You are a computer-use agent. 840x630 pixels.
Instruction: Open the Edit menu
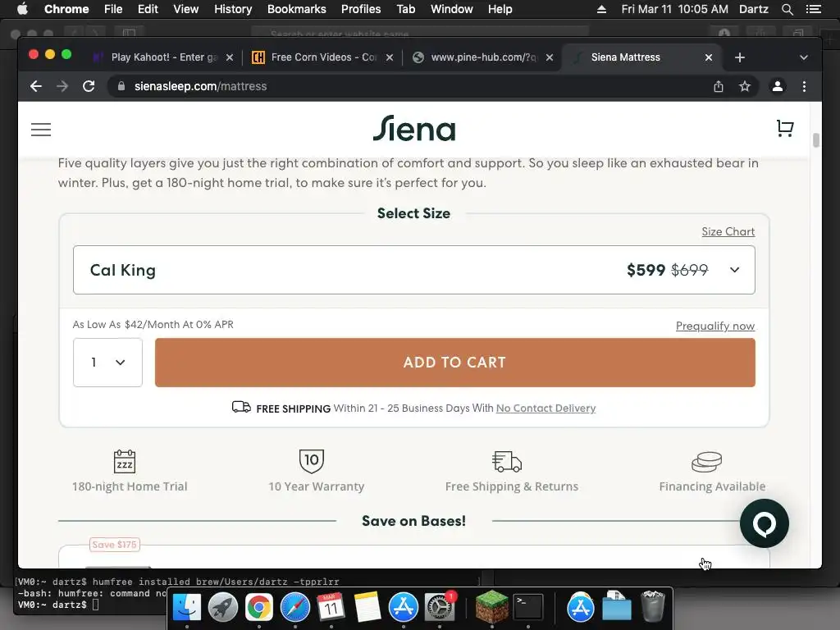tap(148, 9)
